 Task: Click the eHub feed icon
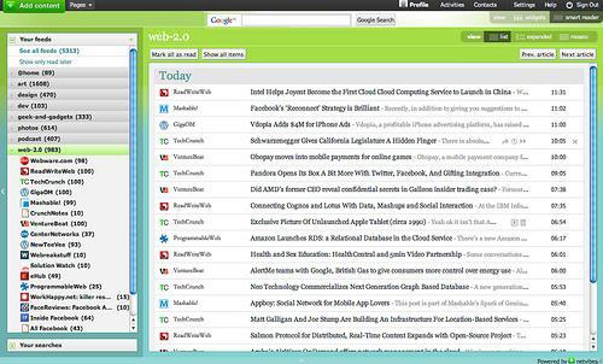coord(24,276)
